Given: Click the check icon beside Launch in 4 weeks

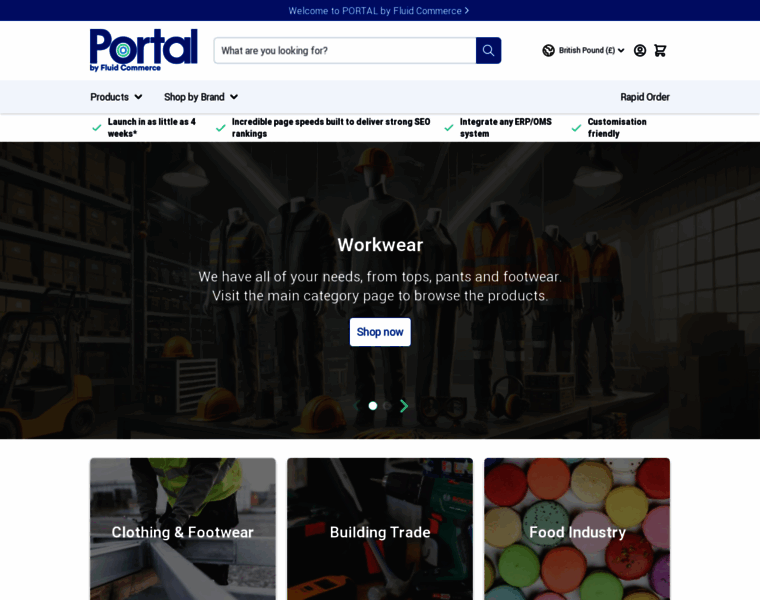Looking at the screenshot, I should click(96, 128).
